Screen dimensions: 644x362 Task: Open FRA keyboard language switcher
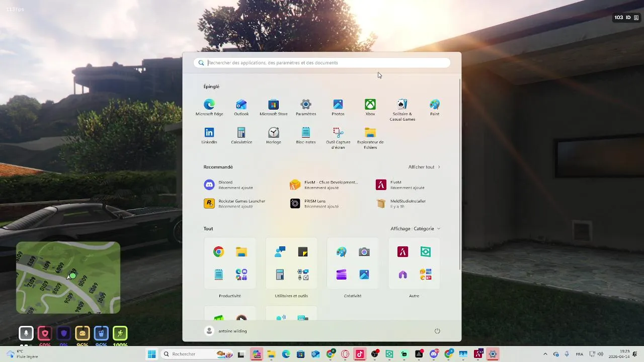(x=580, y=354)
